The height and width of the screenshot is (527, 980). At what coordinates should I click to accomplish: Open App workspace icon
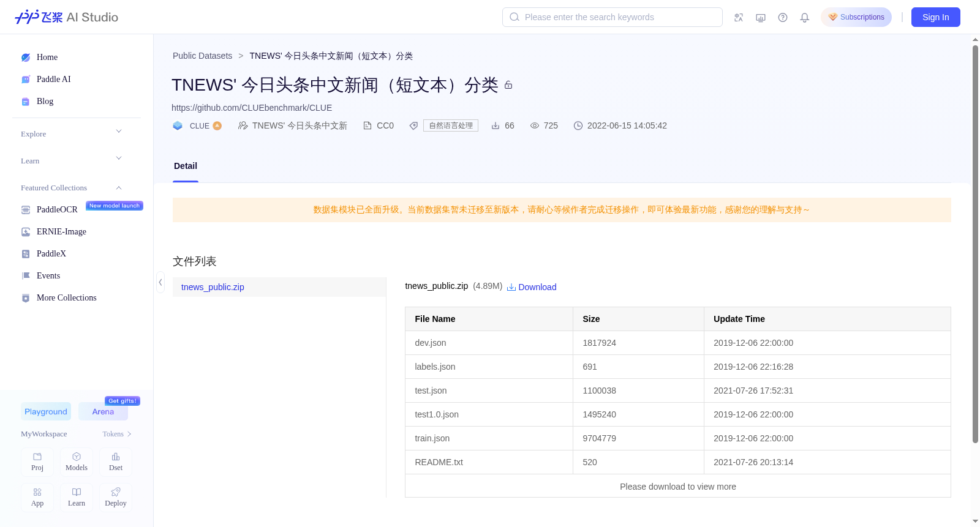(37, 498)
